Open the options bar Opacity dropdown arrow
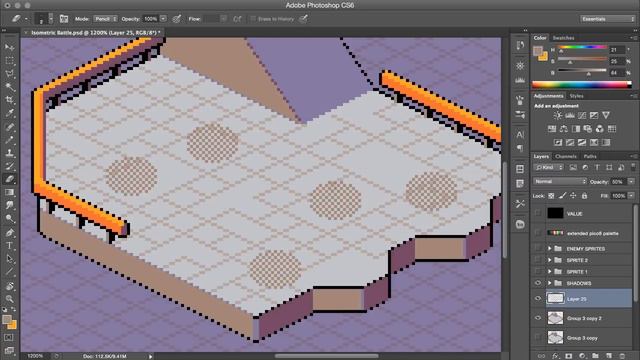This screenshot has width=640, height=360. [x=163, y=19]
